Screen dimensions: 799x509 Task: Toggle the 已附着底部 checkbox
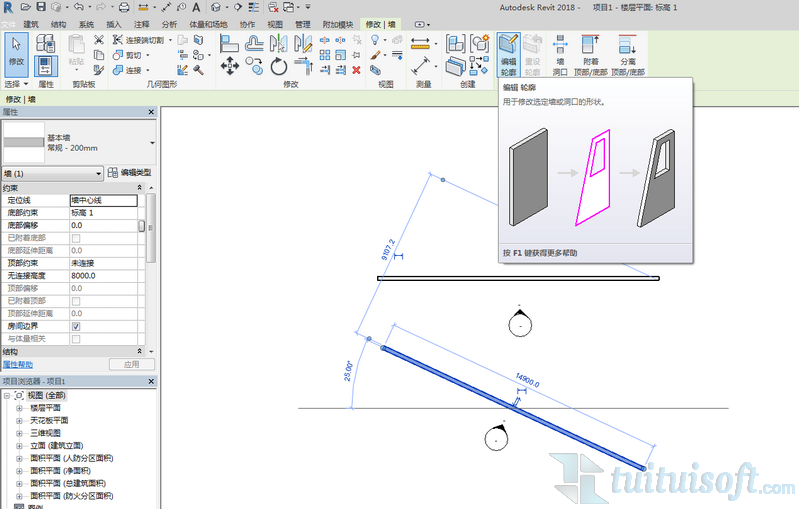[x=76, y=238]
